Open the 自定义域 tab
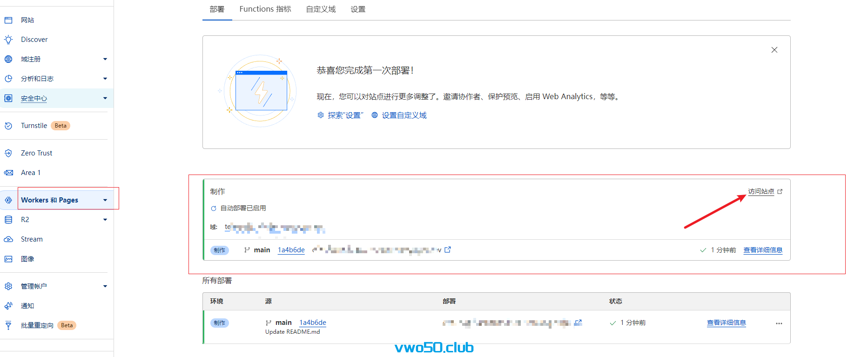Viewport: 868px width, 357px height. point(321,9)
